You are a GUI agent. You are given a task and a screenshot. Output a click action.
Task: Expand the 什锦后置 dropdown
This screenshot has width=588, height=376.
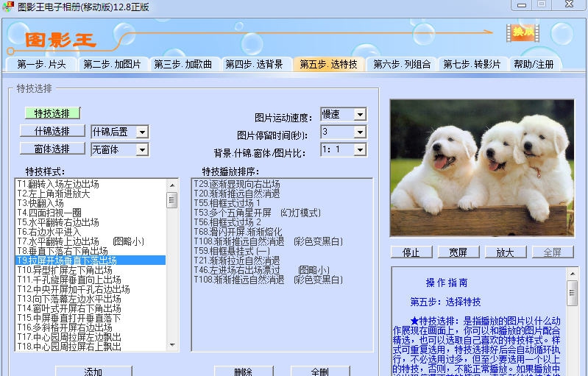pos(142,132)
